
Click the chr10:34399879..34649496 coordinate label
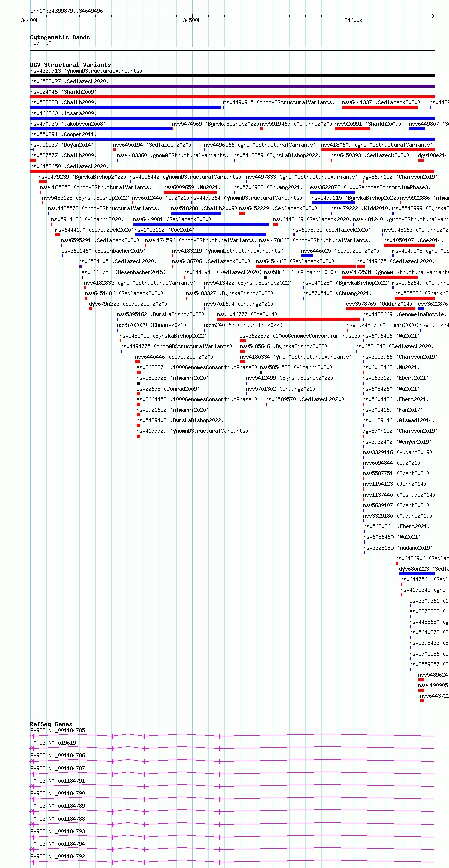[x=67, y=11]
